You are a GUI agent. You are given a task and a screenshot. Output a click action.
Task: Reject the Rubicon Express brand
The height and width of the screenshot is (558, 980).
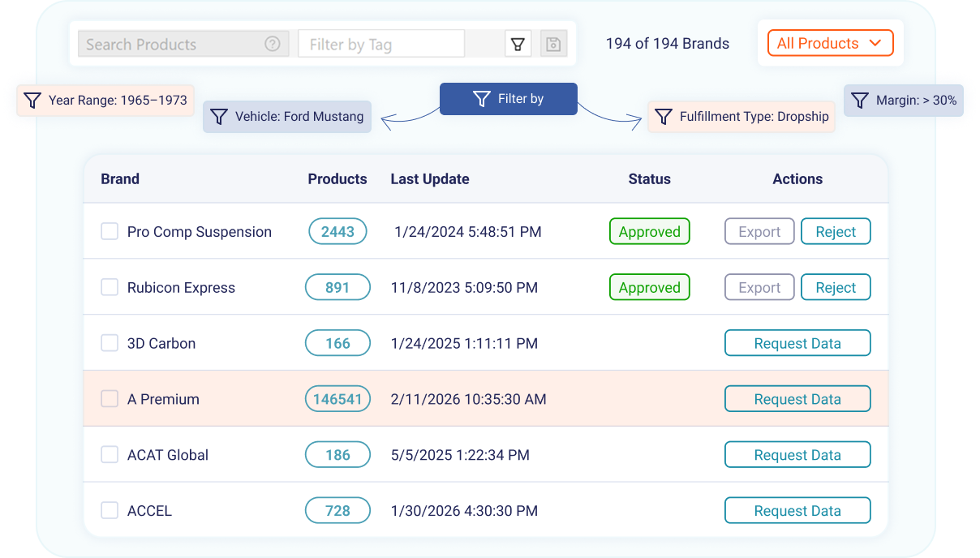tap(835, 287)
